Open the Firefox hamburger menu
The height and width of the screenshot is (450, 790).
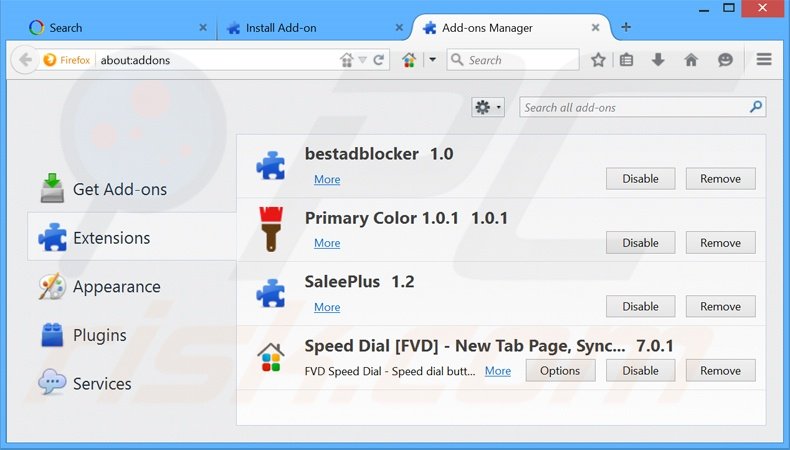[x=764, y=59]
